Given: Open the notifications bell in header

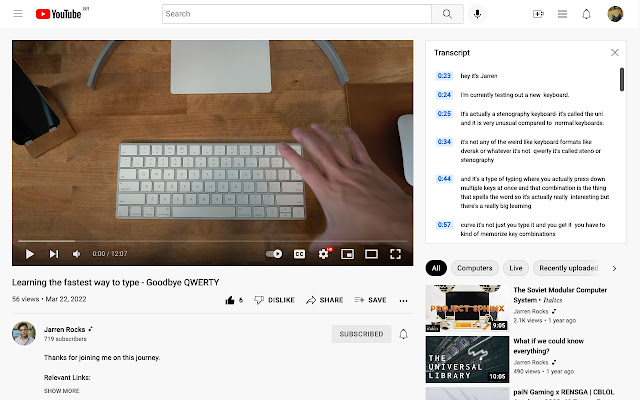Looking at the screenshot, I should [586, 14].
